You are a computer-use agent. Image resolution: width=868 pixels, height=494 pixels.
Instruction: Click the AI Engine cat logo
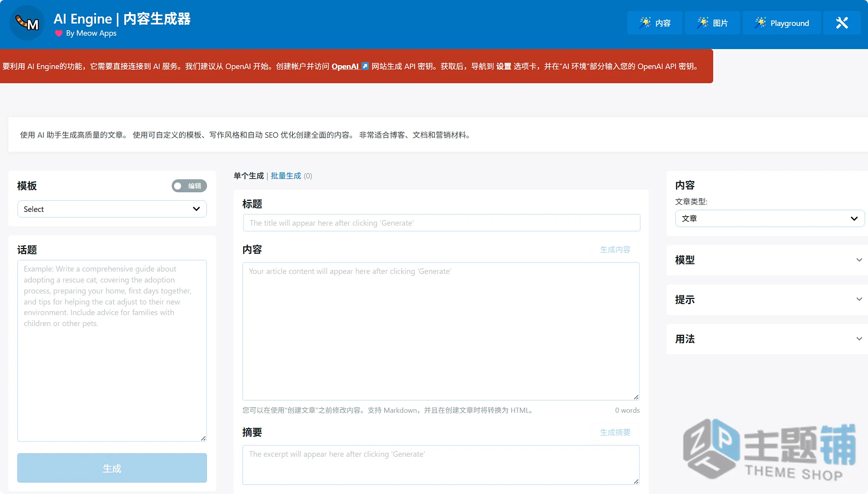click(27, 23)
